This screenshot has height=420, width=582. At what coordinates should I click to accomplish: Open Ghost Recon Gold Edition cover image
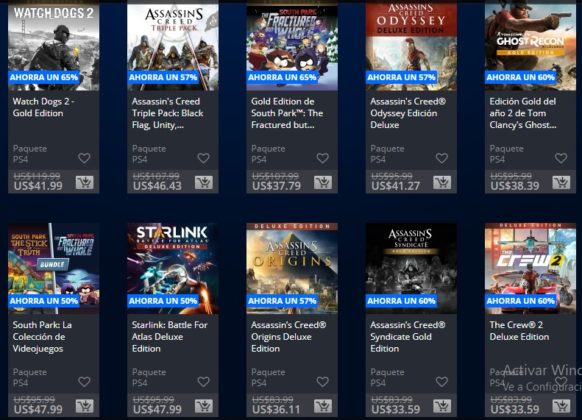[x=530, y=45]
